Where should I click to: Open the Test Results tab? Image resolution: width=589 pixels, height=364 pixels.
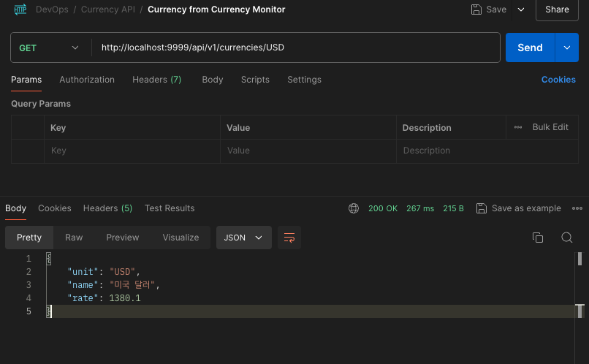[170, 208]
